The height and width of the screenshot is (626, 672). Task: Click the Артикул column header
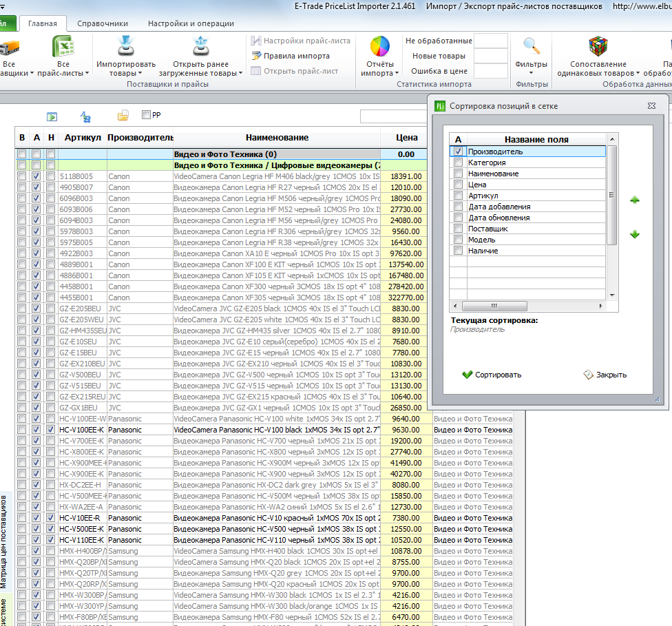coord(83,138)
